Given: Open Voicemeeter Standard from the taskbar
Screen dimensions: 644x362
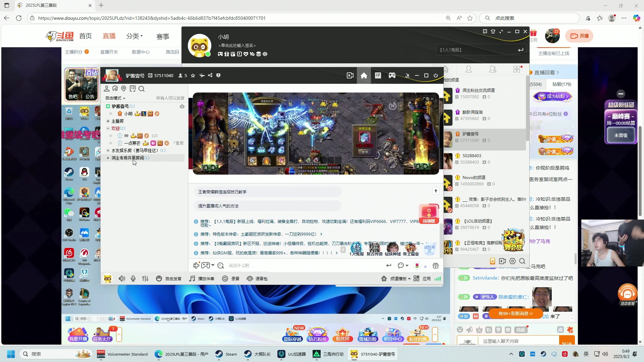Looking at the screenshot, I should 122,354.
